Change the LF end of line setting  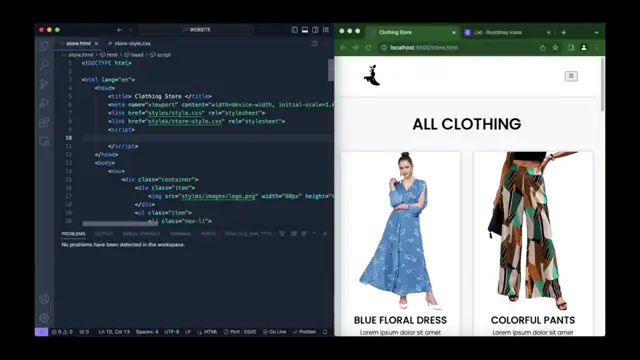(x=188, y=332)
